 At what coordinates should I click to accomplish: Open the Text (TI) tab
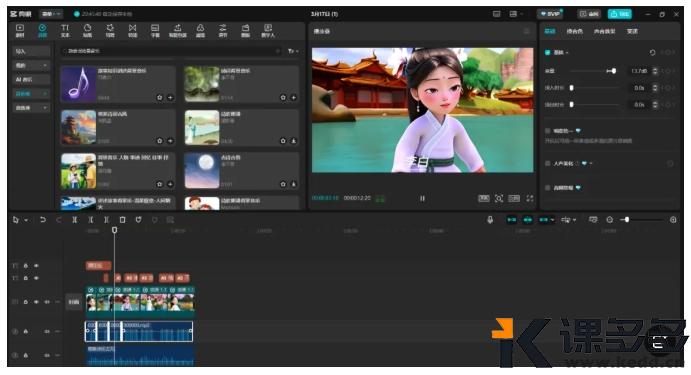tap(65, 30)
